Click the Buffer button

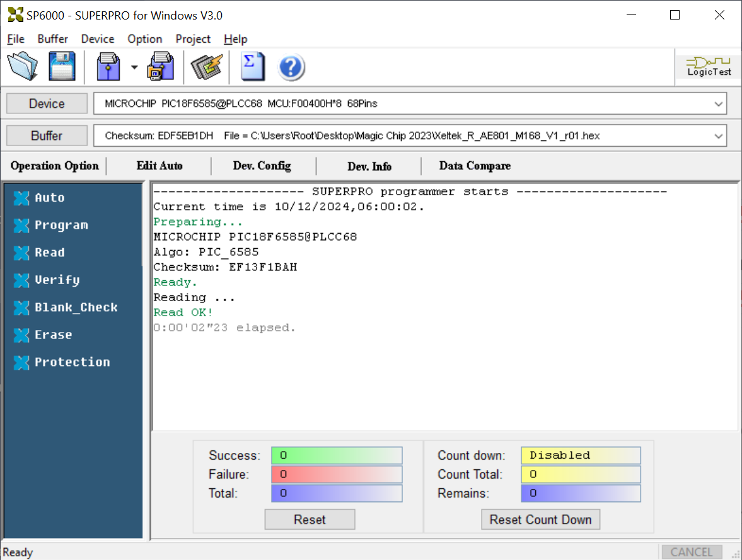[47, 135]
